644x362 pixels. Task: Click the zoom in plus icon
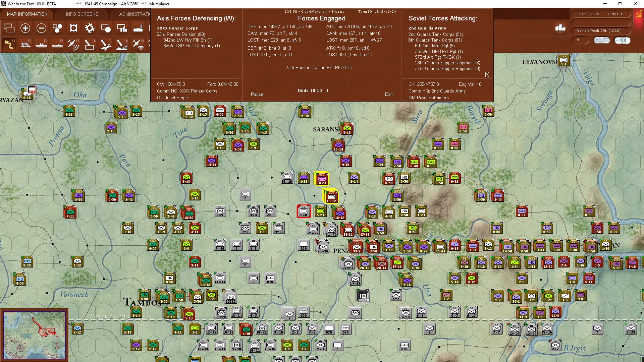coord(25,28)
